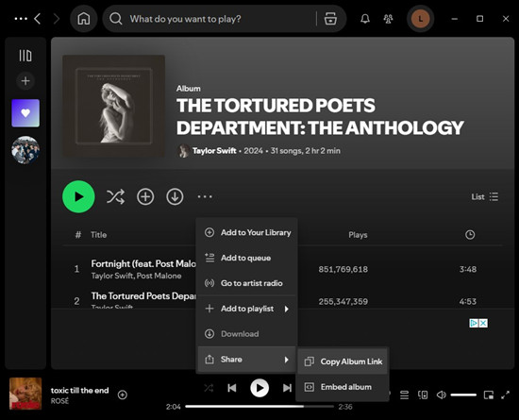Click 'toxic till the end' song title
Screen dimensions: 519x420
(79, 391)
